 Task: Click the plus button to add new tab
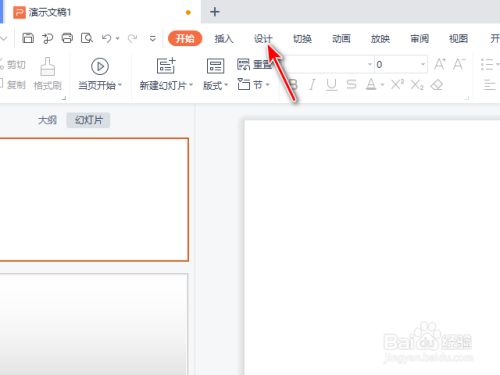point(215,12)
